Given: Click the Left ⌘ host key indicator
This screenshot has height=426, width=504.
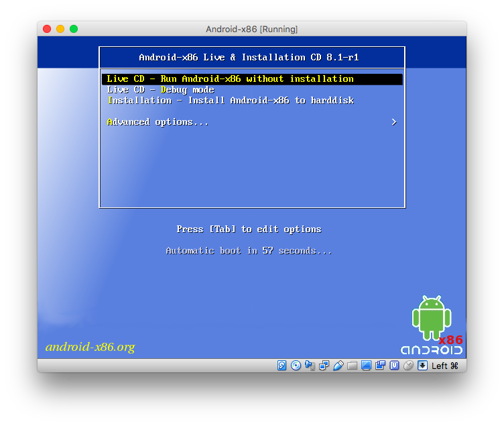Looking at the screenshot, I should pos(445,366).
